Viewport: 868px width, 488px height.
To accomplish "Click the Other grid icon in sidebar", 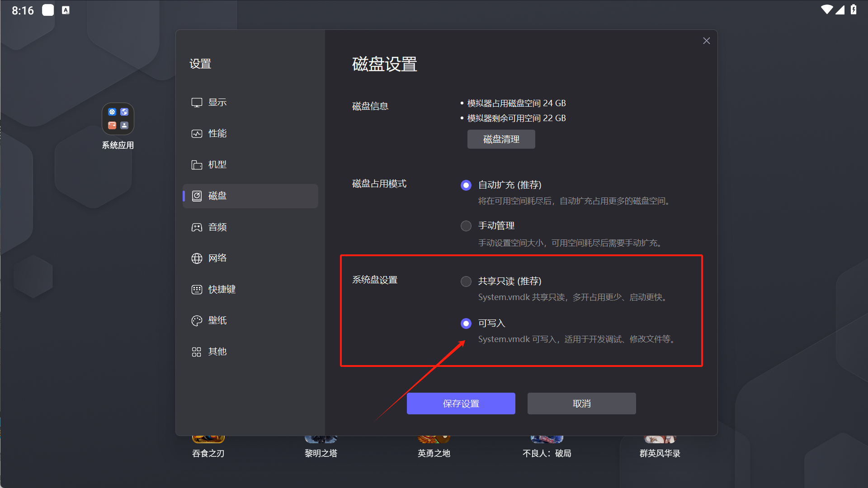I will pos(197,352).
